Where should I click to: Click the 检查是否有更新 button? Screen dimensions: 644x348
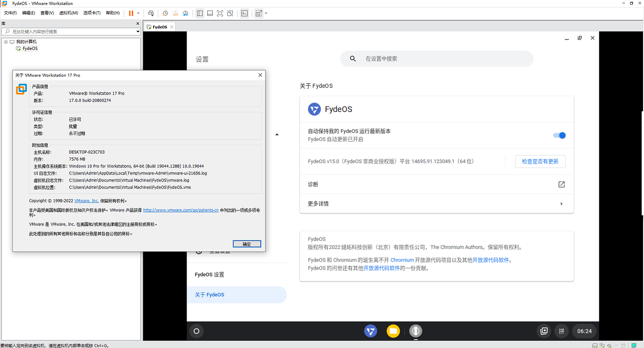540,161
